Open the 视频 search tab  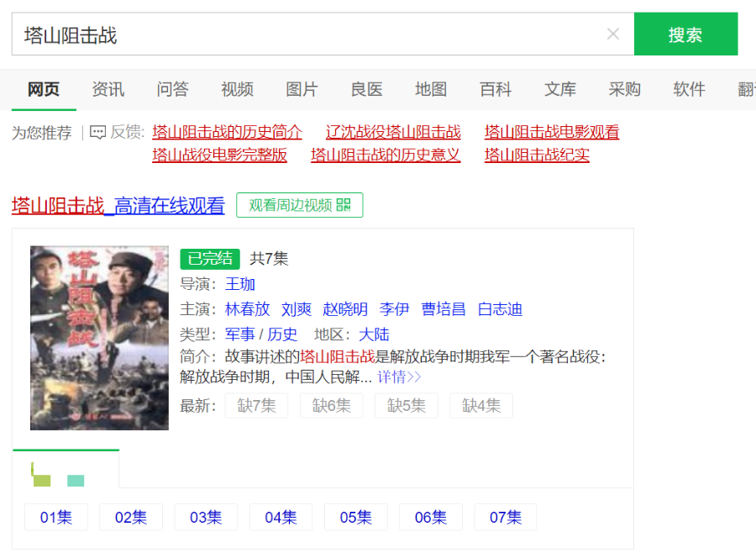237,90
